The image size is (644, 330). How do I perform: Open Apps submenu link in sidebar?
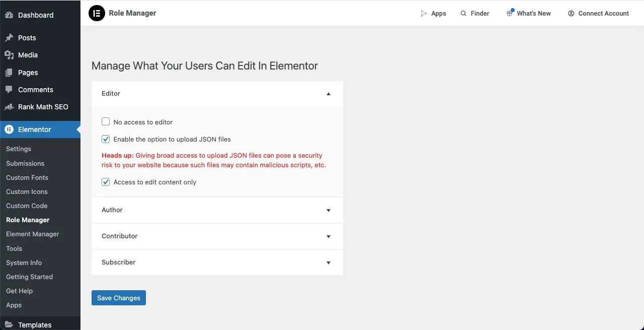coord(14,305)
